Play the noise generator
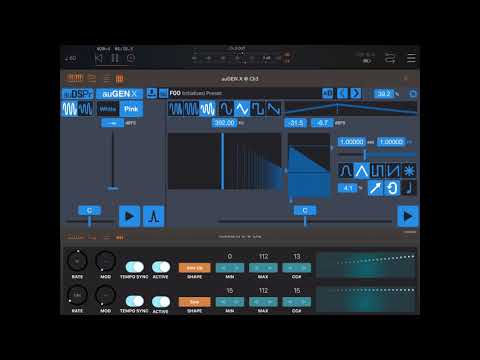 (130, 216)
